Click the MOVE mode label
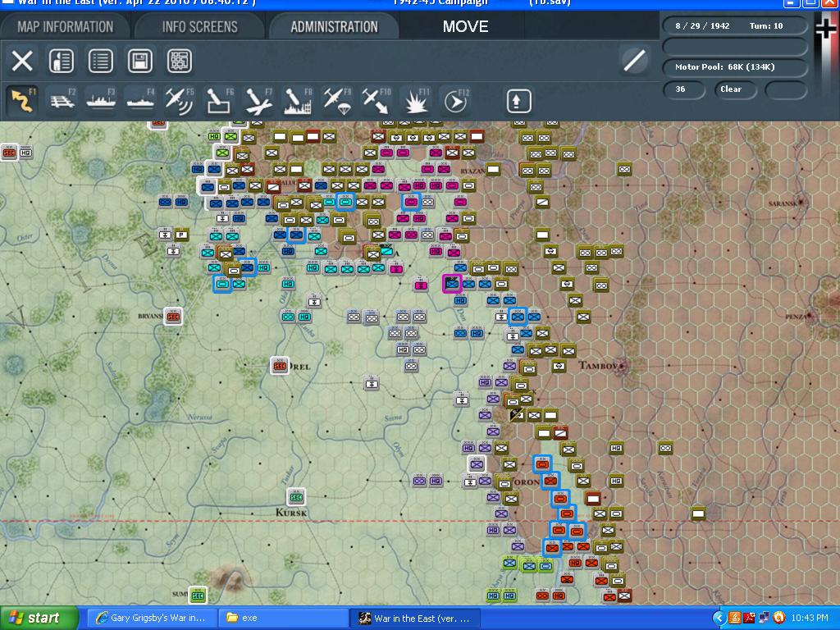Viewport: 840px width, 630px height. [x=465, y=27]
